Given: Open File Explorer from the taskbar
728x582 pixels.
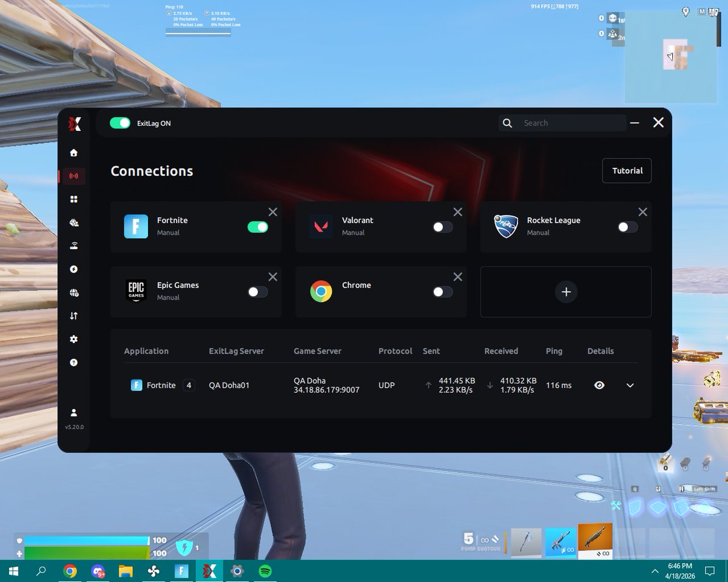Looking at the screenshot, I should (x=125, y=571).
